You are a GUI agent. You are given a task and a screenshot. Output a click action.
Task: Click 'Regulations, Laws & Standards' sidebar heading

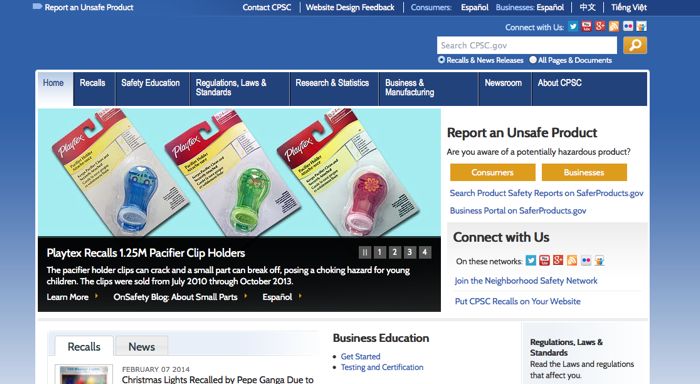pyautogui.click(x=566, y=347)
